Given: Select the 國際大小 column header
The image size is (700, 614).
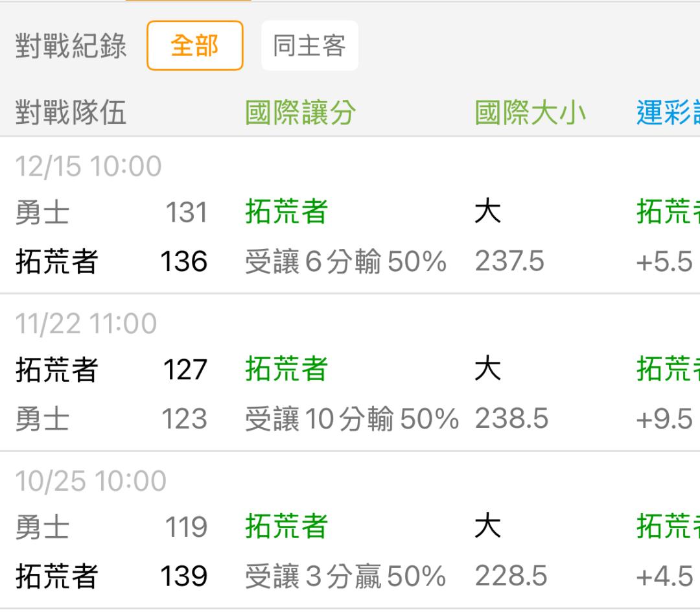Looking at the screenshot, I should 530,113.
